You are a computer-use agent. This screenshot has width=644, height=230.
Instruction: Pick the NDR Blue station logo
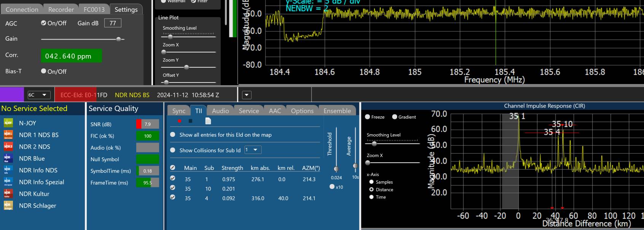tap(8, 158)
